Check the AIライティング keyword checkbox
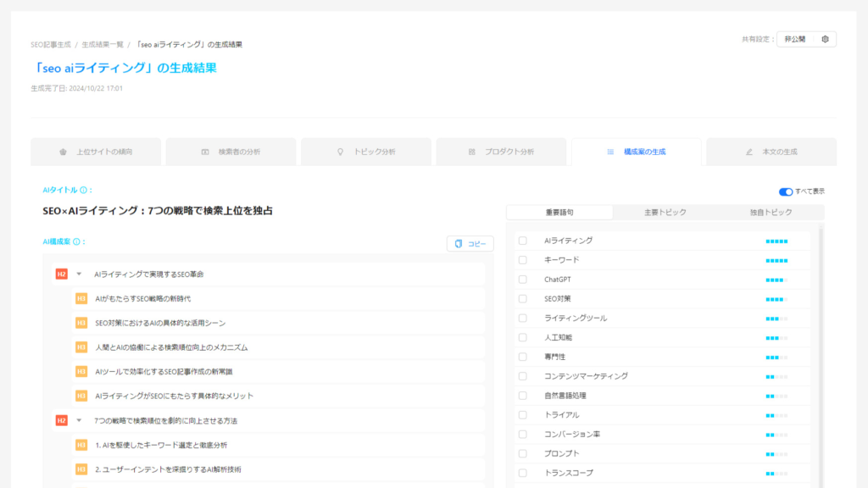Screen dimensions: 868x488 coord(522,241)
